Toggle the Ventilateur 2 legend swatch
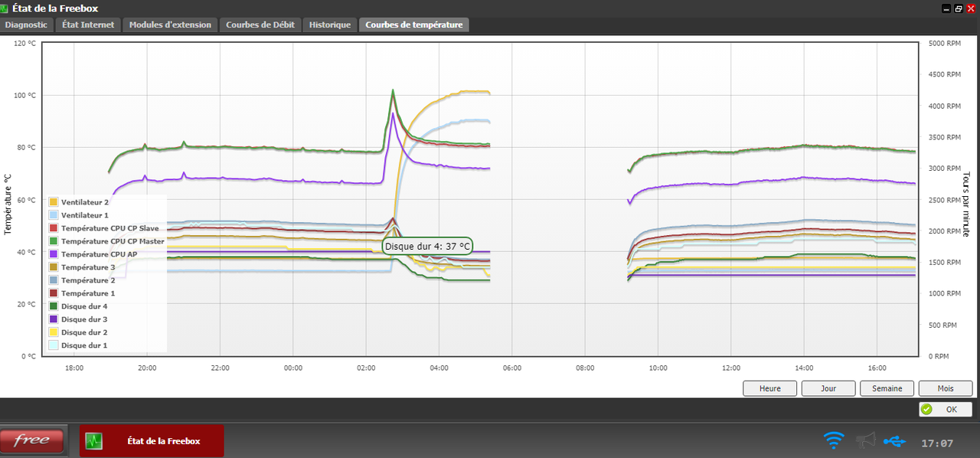 point(54,202)
